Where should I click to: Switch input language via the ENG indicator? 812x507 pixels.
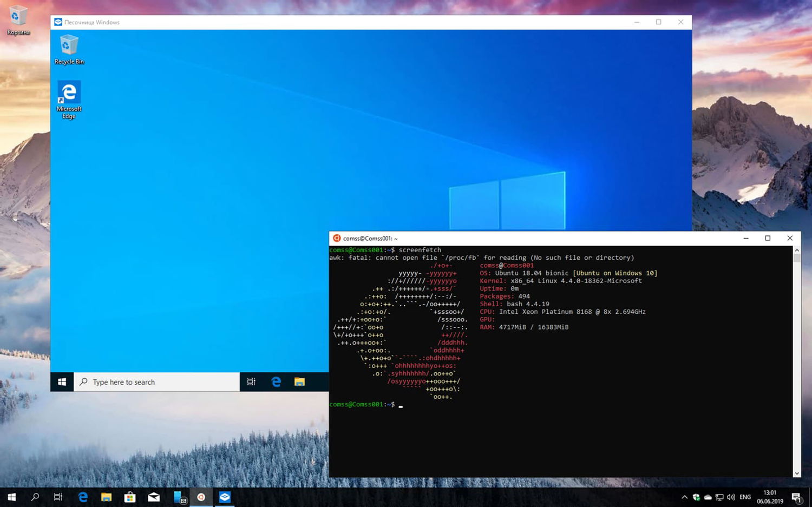coord(744,497)
